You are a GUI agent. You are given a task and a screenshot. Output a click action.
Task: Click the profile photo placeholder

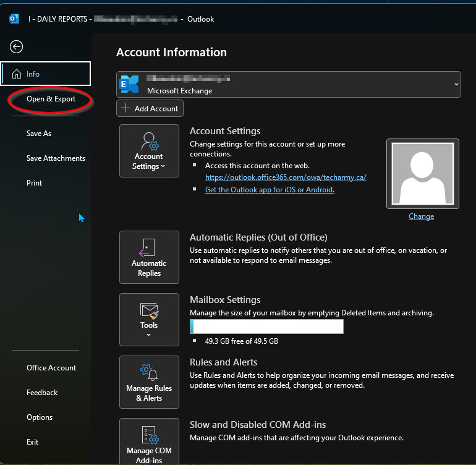click(423, 174)
